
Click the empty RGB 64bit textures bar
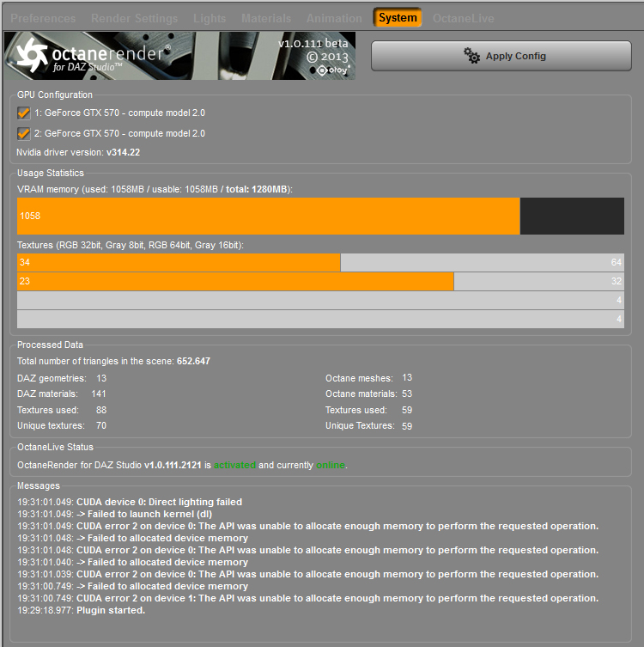pyautogui.click(x=320, y=300)
